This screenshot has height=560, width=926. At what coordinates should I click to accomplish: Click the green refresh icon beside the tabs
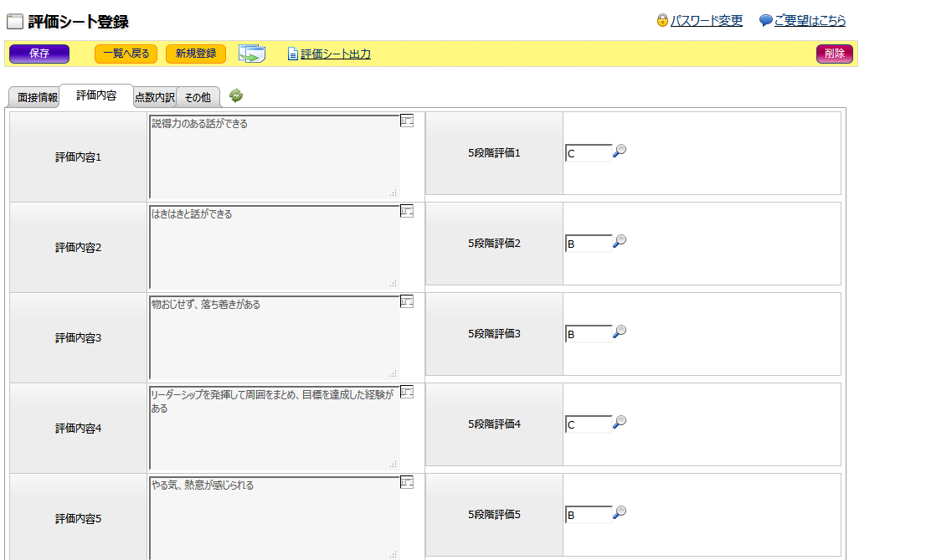[x=236, y=96]
